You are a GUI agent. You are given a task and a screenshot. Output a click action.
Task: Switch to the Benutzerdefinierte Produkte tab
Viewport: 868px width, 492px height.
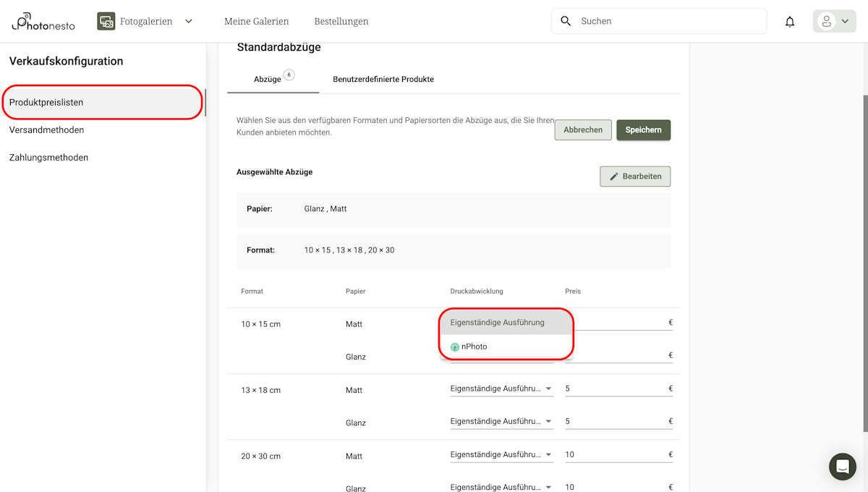(x=383, y=80)
